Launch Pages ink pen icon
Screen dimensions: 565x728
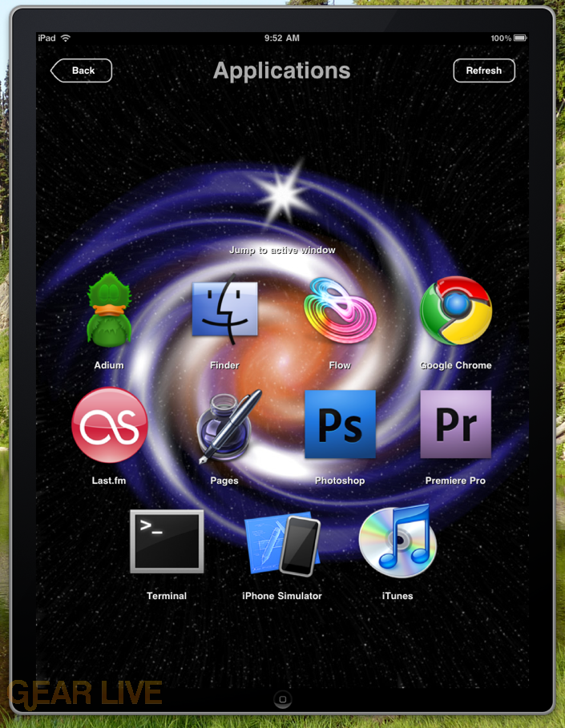[228, 426]
